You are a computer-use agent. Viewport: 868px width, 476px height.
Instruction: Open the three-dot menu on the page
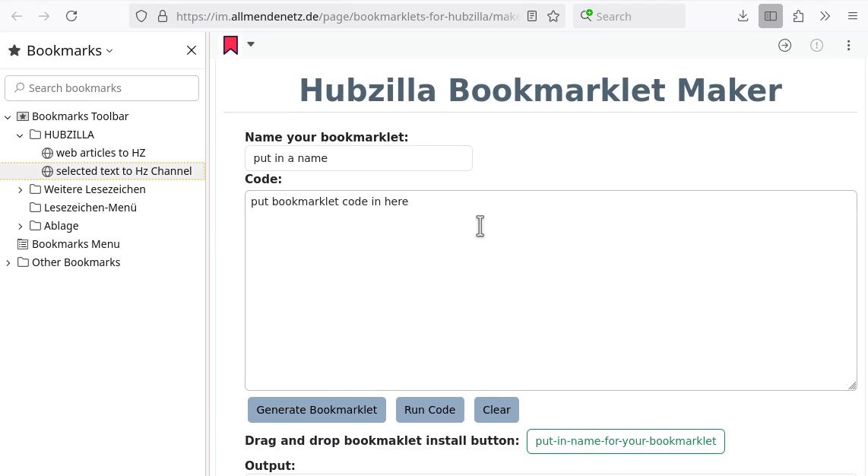click(x=848, y=46)
